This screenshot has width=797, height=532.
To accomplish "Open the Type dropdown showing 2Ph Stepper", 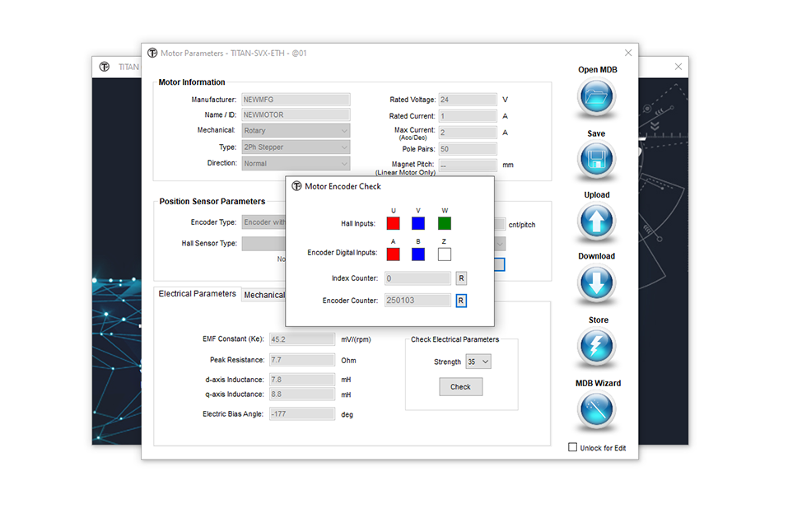I will (296, 147).
